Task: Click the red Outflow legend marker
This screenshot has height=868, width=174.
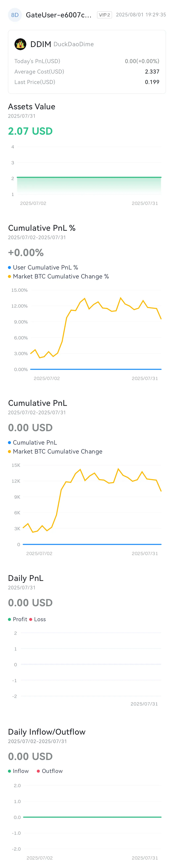Action: point(38,771)
